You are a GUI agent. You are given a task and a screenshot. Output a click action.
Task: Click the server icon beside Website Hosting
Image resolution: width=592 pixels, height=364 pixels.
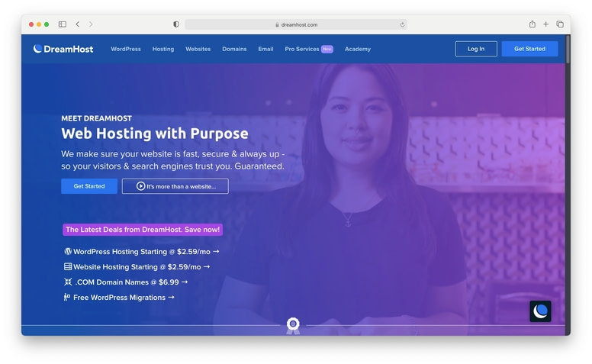pos(68,266)
